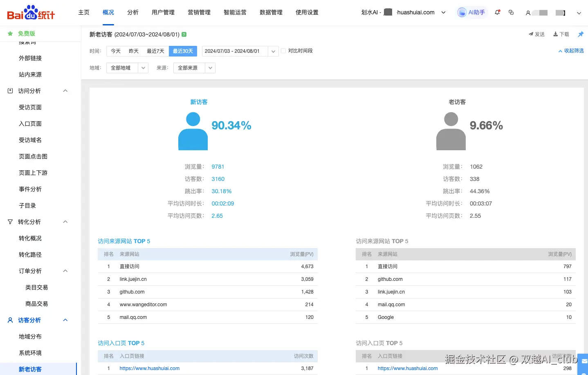This screenshot has height=375, width=588.
Task: Select the 昨天 time filter
Action: [x=134, y=51]
